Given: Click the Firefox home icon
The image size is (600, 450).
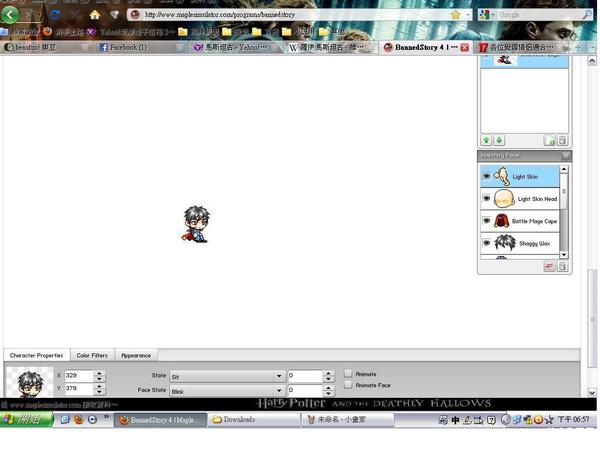Looking at the screenshot, I should [95, 15].
